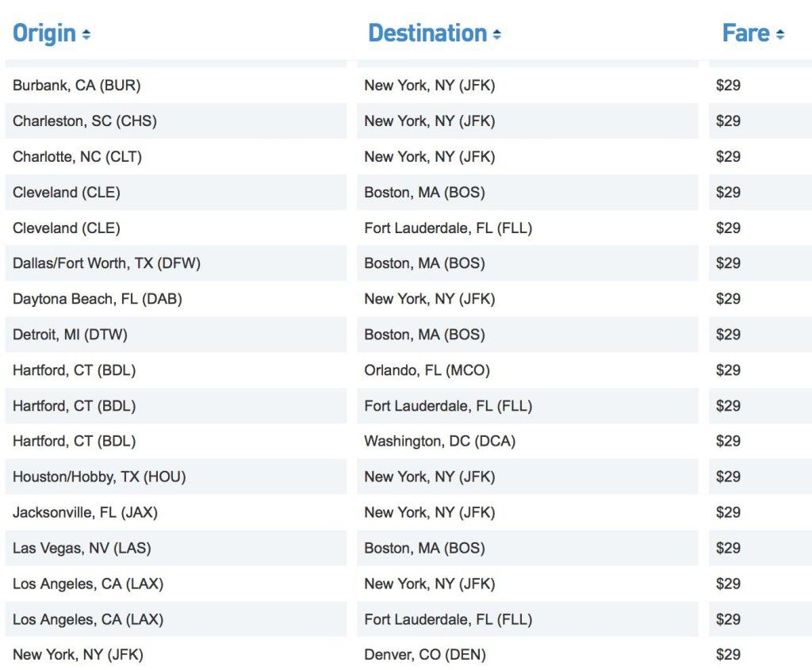Sort the table by Origin header text
Viewport: 812px width, 670px height.
[x=44, y=33]
